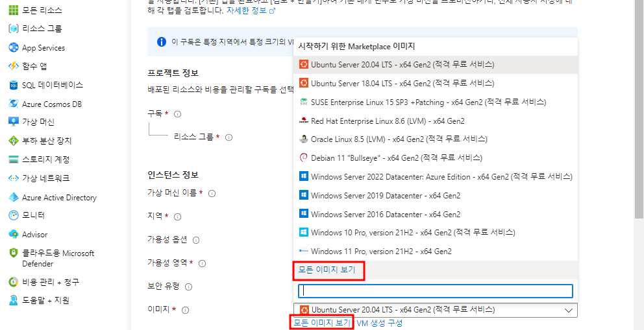Select Windows 10 Pro version 21H2
Screen dimensions: 644x330
436,233
